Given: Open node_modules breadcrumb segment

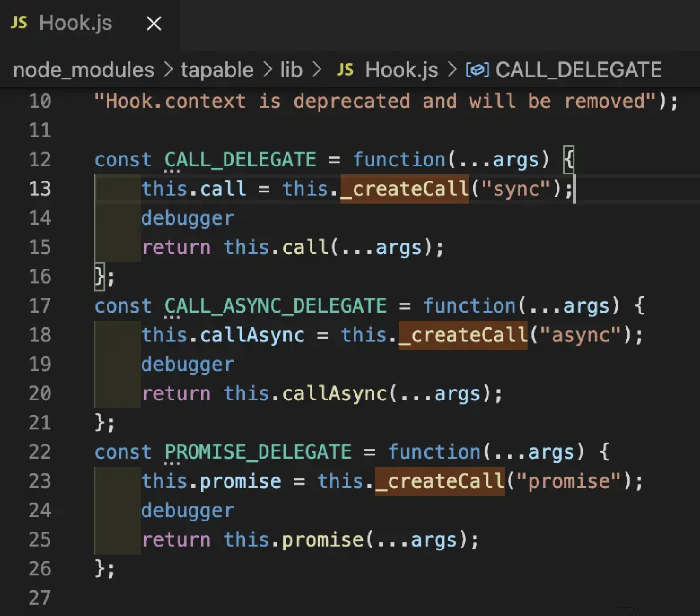Looking at the screenshot, I should [84, 70].
